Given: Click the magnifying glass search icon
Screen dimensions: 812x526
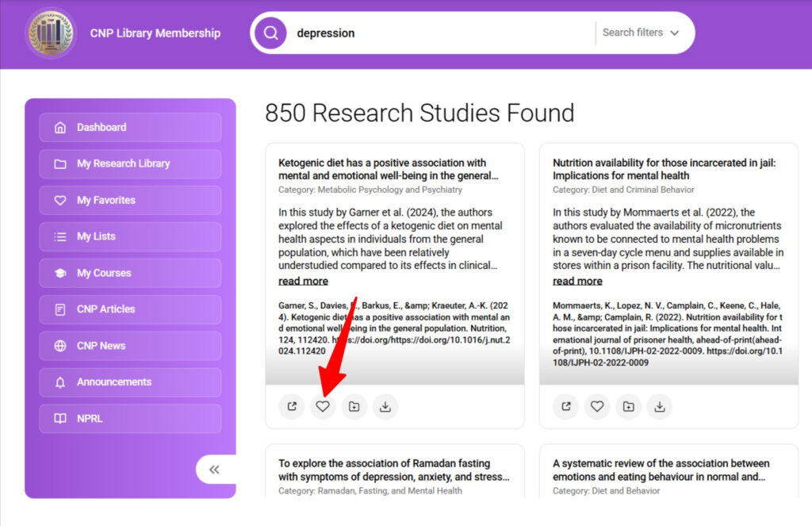Looking at the screenshot, I should tap(271, 33).
